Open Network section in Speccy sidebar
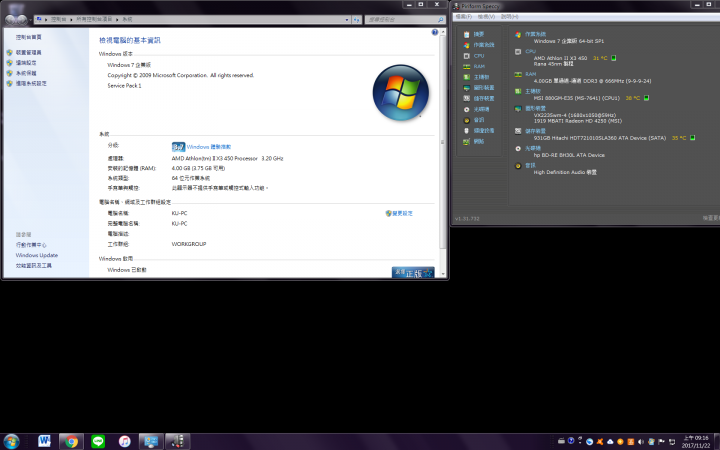The width and height of the screenshot is (720, 450). click(x=478, y=141)
